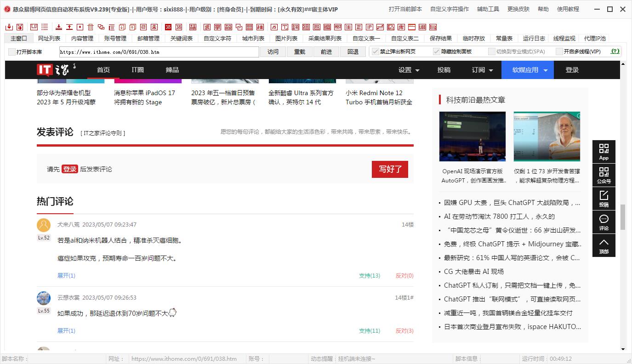Click the grid table icon in the toolbar
This screenshot has height=364, width=632.
[x=249, y=27]
